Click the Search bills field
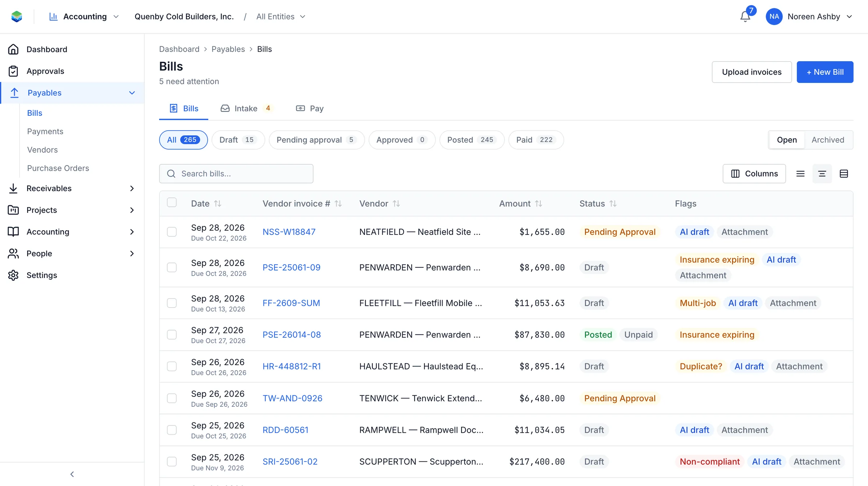Viewport: 868px width, 486px height. pyautogui.click(x=236, y=174)
